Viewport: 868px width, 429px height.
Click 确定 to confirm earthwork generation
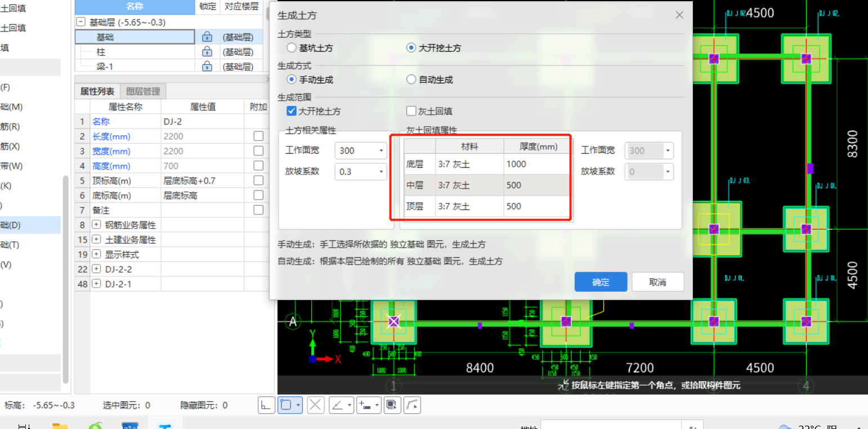point(601,282)
